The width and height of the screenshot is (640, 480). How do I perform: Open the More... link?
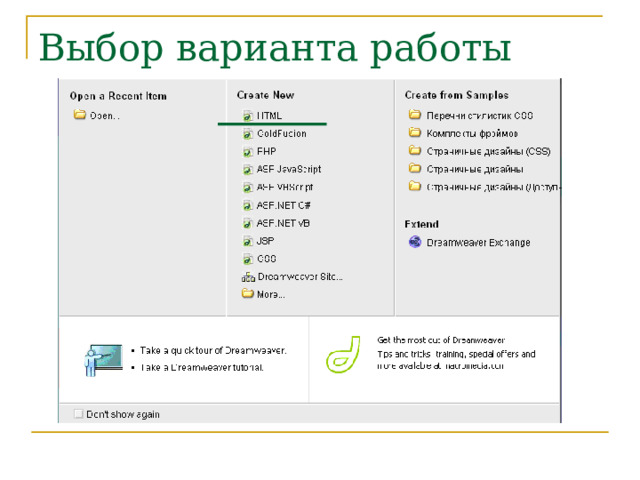(x=271, y=294)
